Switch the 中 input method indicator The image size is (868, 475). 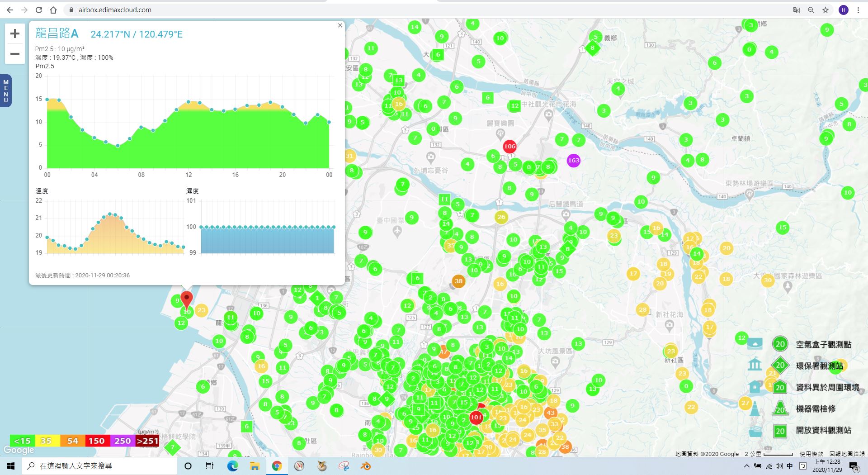point(790,465)
